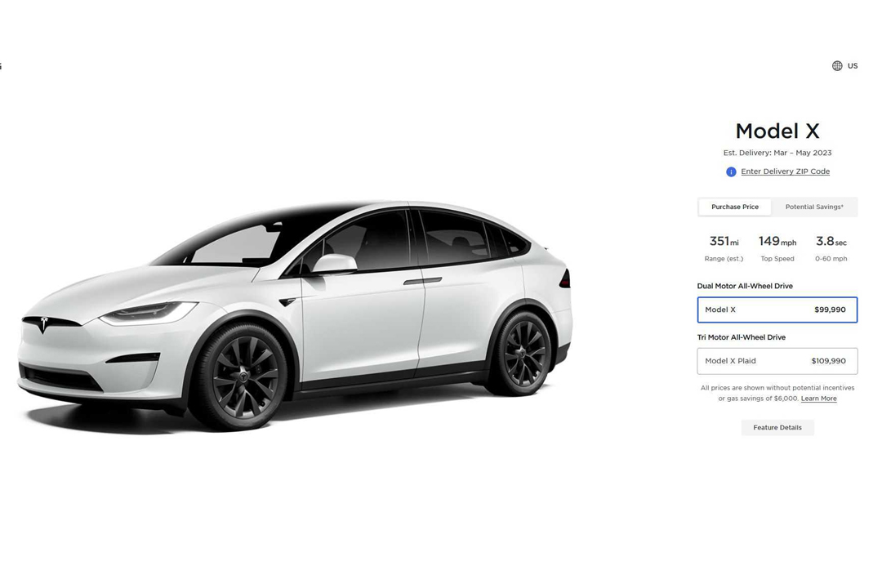Select the Model X Dual Motor option

pos(777,310)
